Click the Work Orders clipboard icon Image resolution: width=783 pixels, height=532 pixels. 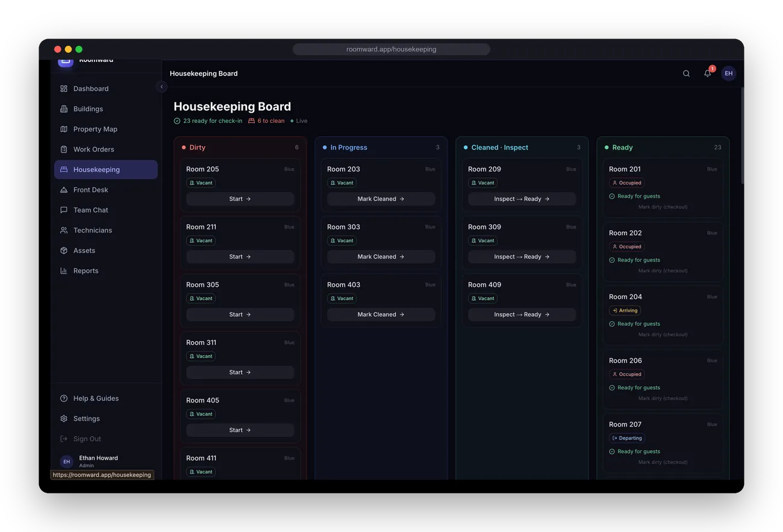64,149
